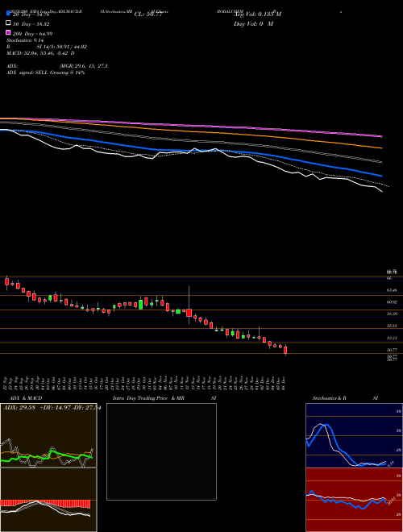Click the tall-wick candlestick in mid November
403x532 pixels.
point(189,312)
